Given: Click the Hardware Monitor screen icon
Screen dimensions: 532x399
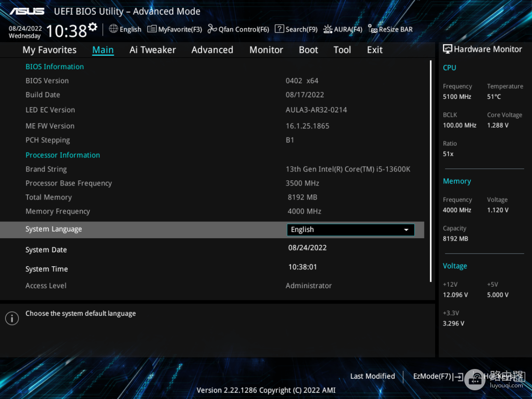Looking at the screenshot, I should point(447,49).
